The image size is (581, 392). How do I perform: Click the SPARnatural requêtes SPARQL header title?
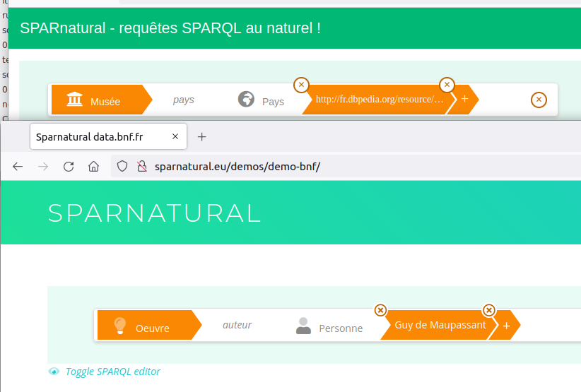[170, 28]
